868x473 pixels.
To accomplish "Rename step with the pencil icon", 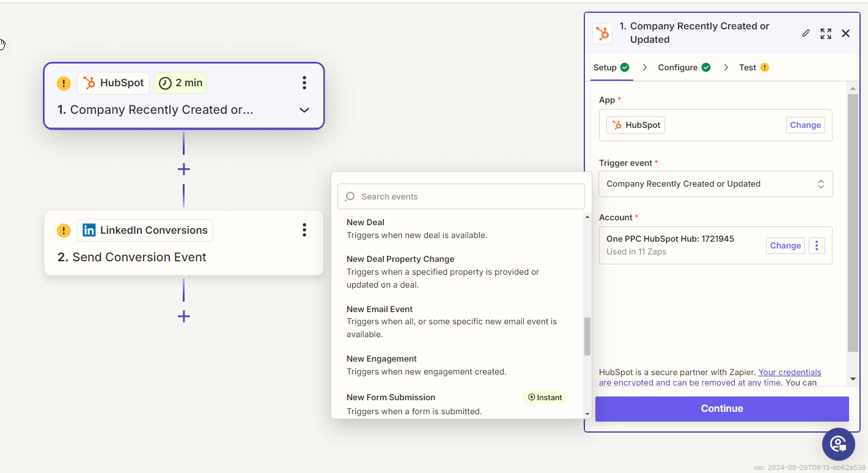I will pos(806,33).
